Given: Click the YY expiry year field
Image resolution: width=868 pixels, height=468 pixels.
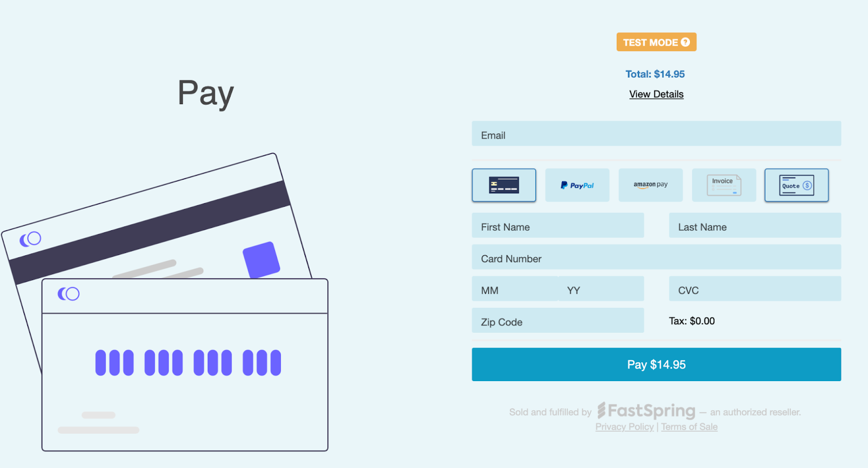Looking at the screenshot, I should click(601, 289).
